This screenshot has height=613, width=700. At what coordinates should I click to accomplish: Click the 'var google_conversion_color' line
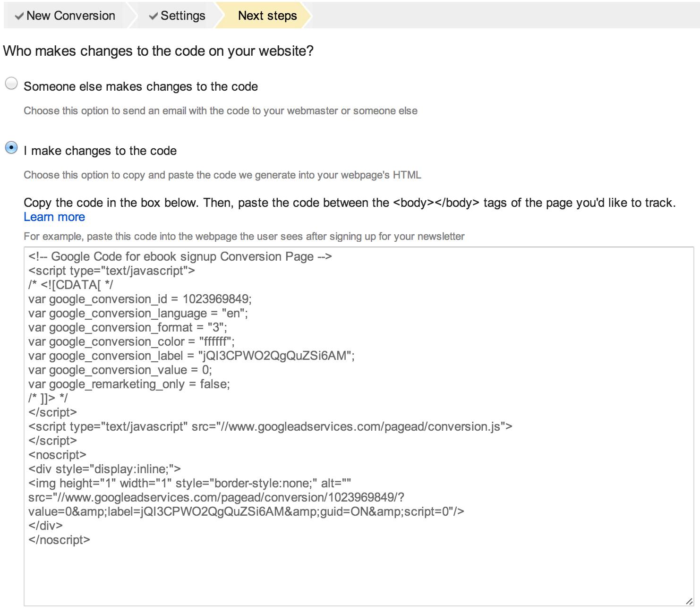[x=131, y=342]
